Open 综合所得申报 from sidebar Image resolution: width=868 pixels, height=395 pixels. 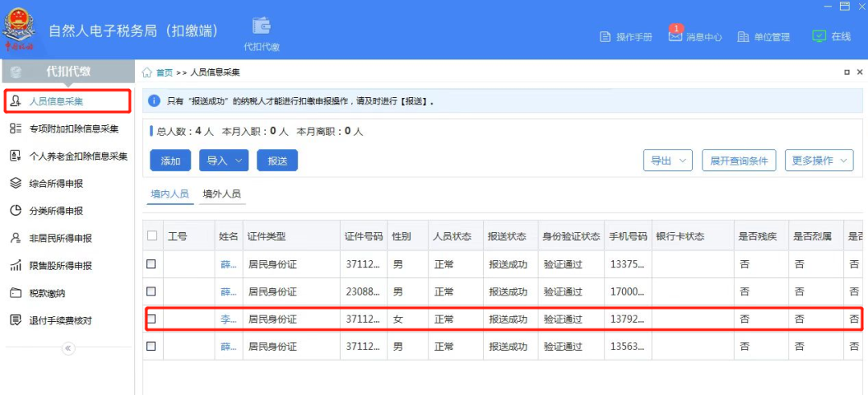click(x=56, y=184)
